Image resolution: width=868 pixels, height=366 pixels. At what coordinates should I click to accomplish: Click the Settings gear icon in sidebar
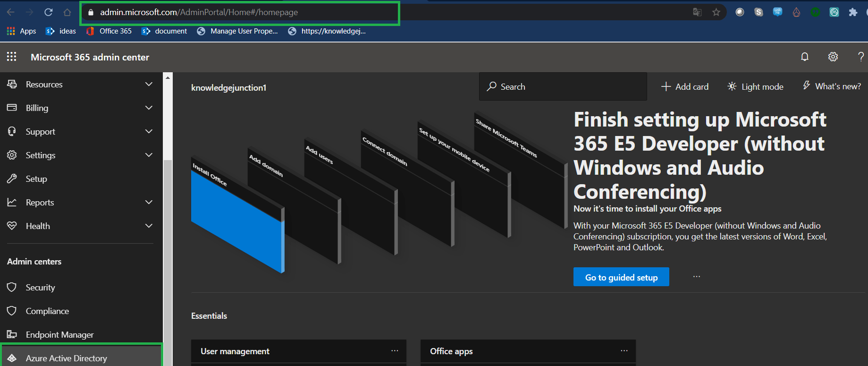point(12,155)
